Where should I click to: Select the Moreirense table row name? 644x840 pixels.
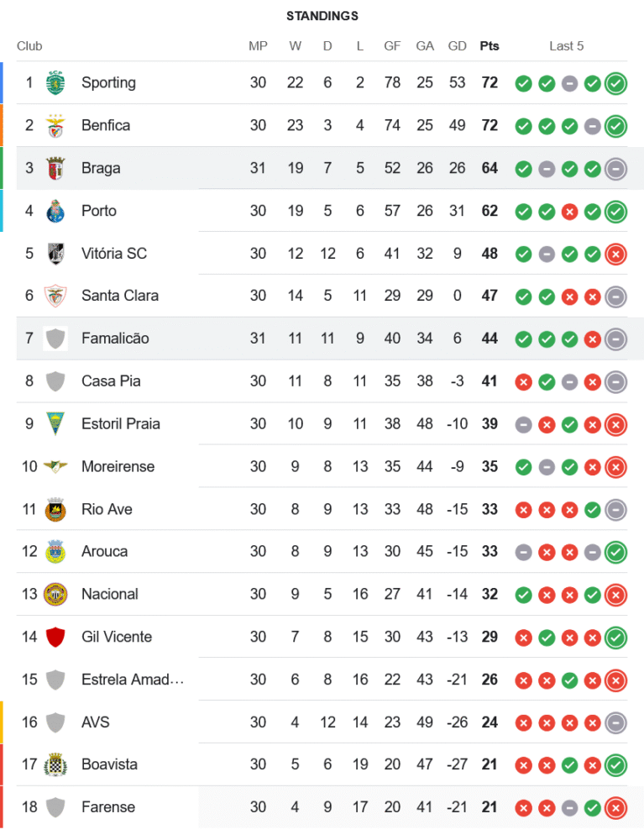(x=118, y=466)
